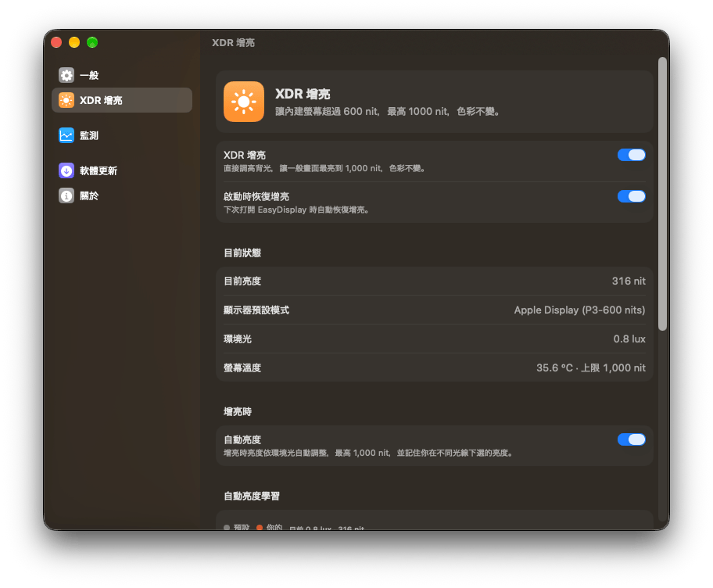
Task: Click the orange 你的 legend dot
Action: pyautogui.click(x=260, y=528)
